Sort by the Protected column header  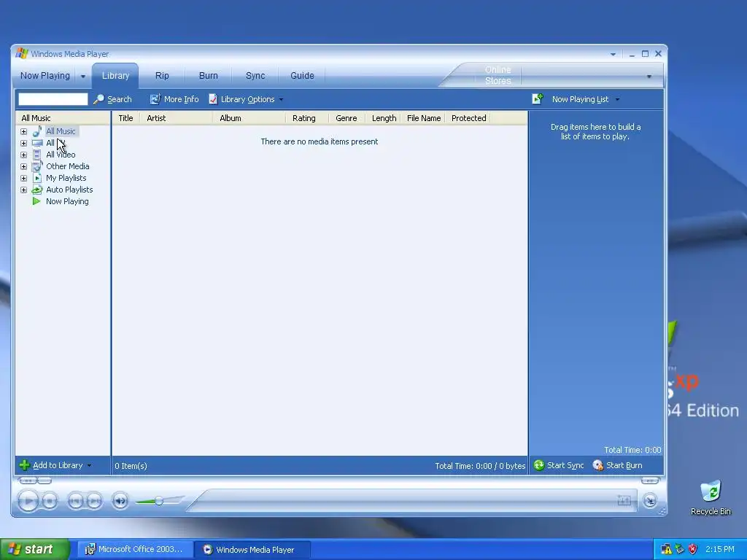(x=468, y=118)
